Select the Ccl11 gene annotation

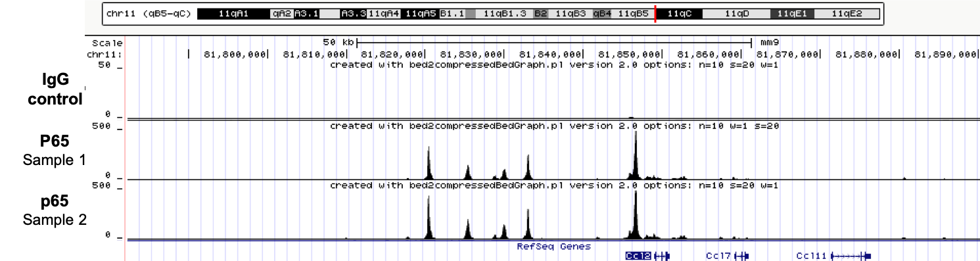833,255
